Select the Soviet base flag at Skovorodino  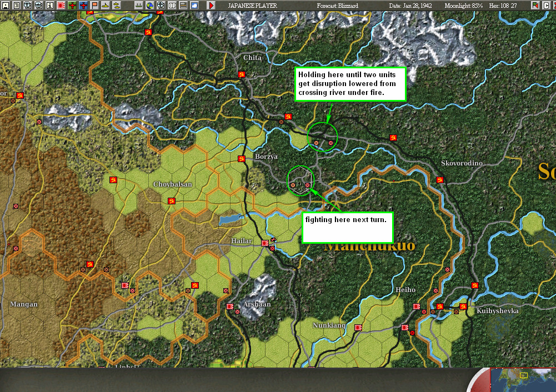[440, 180]
